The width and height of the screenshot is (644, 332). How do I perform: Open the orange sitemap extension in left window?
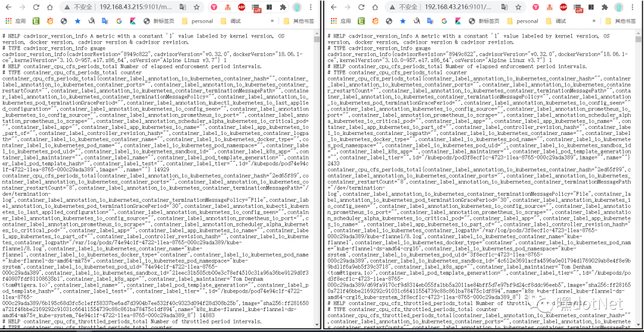[x=228, y=7]
